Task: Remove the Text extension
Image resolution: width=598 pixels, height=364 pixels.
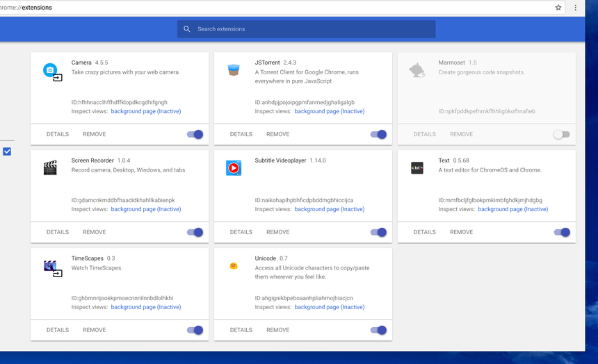Action: [x=461, y=232]
